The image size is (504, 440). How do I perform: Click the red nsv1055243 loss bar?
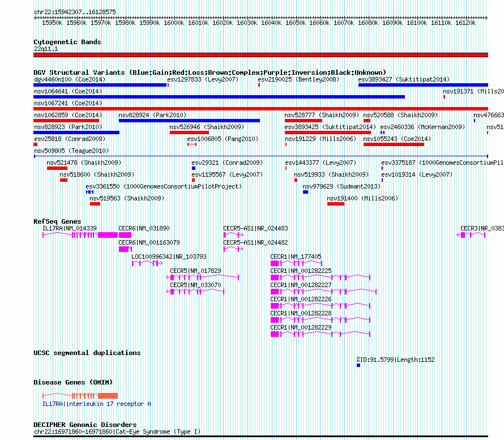pyautogui.click(x=394, y=144)
